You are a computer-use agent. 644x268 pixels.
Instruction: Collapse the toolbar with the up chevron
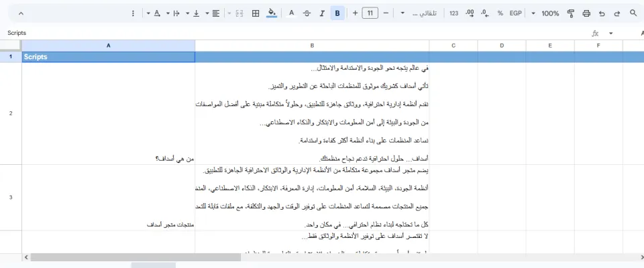click(x=21, y=13)
